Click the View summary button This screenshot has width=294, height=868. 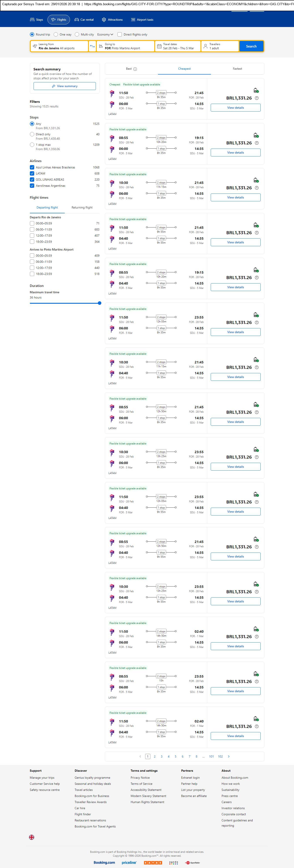pos(64,86)
